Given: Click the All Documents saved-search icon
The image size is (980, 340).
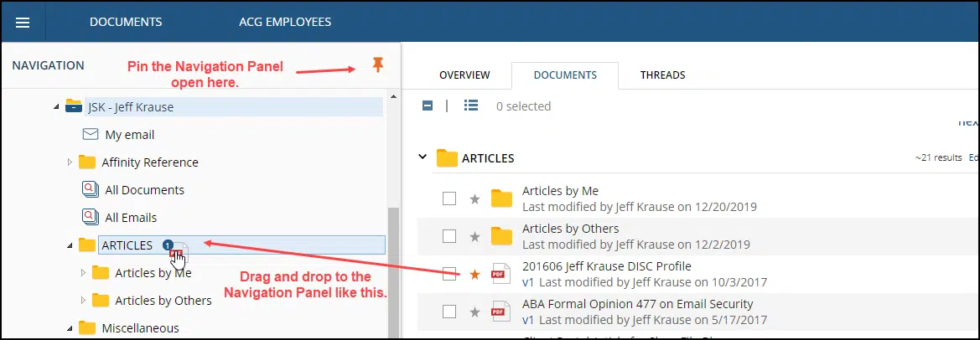Looking at the screenshot, I should point(91,189).
